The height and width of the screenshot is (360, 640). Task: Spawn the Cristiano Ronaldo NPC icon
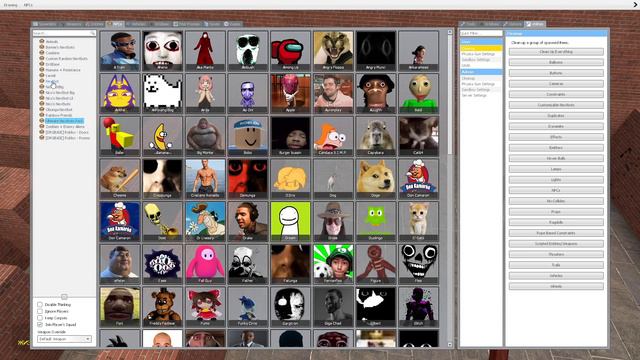205,179
